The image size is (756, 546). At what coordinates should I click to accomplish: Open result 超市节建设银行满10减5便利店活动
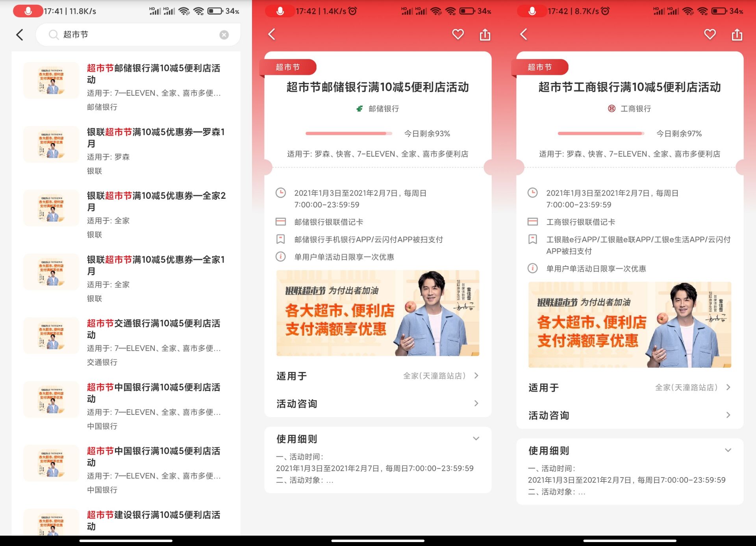point(126,519)
